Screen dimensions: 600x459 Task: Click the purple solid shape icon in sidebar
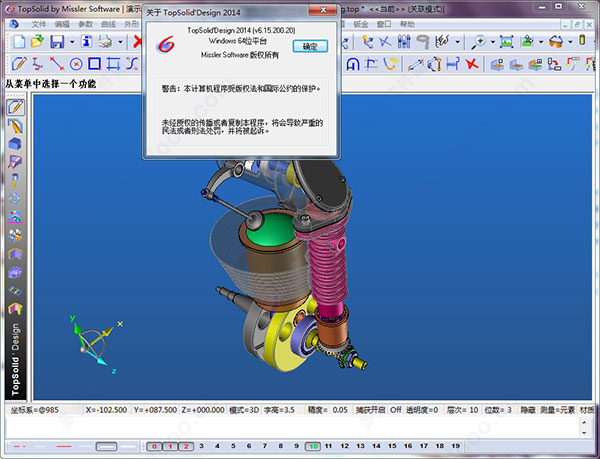click(x=15, y=272)
